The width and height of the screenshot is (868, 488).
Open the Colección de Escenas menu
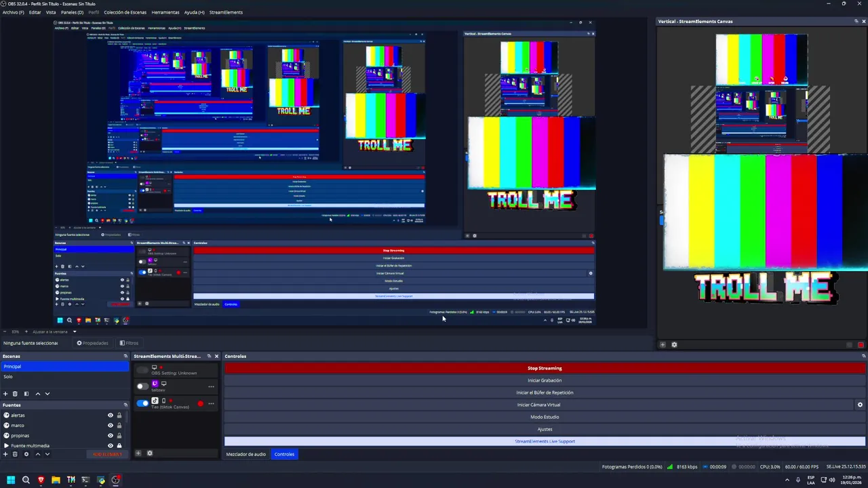point(125,12)
